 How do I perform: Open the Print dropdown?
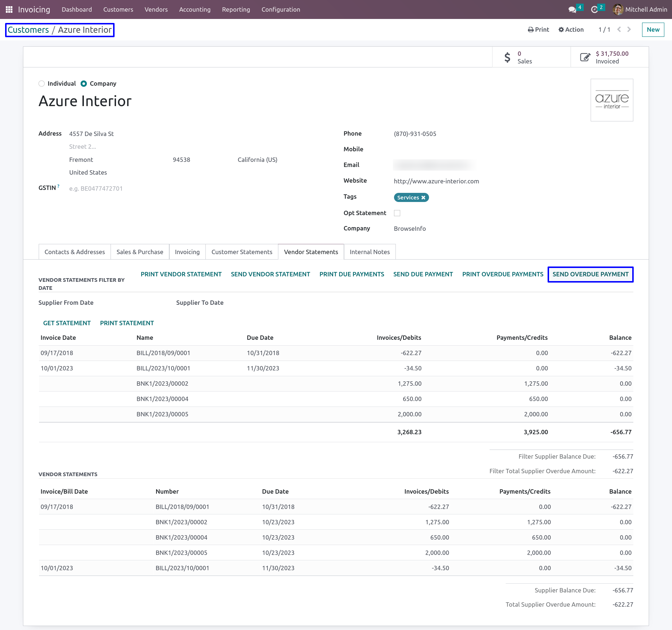(x=538, y=30)
